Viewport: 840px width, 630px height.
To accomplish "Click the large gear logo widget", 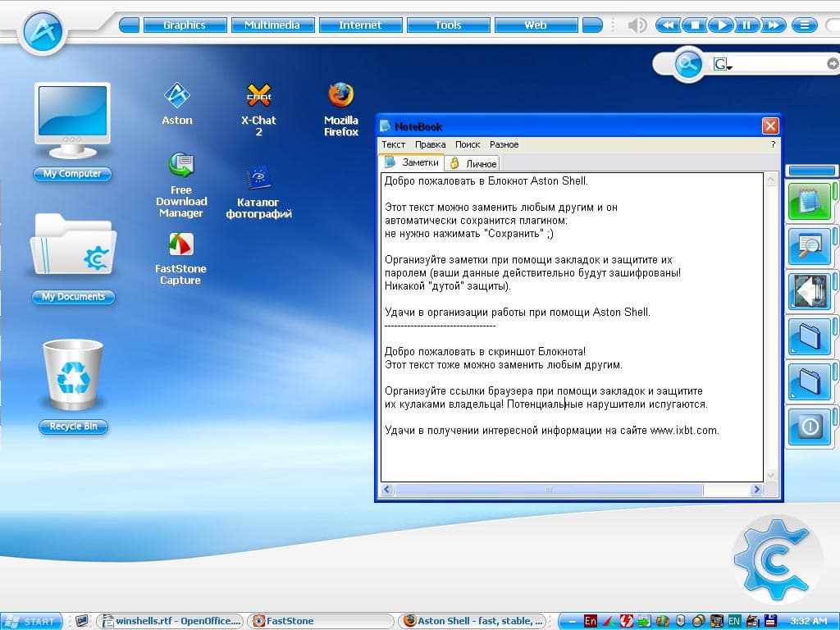I will tap(775, 559).
